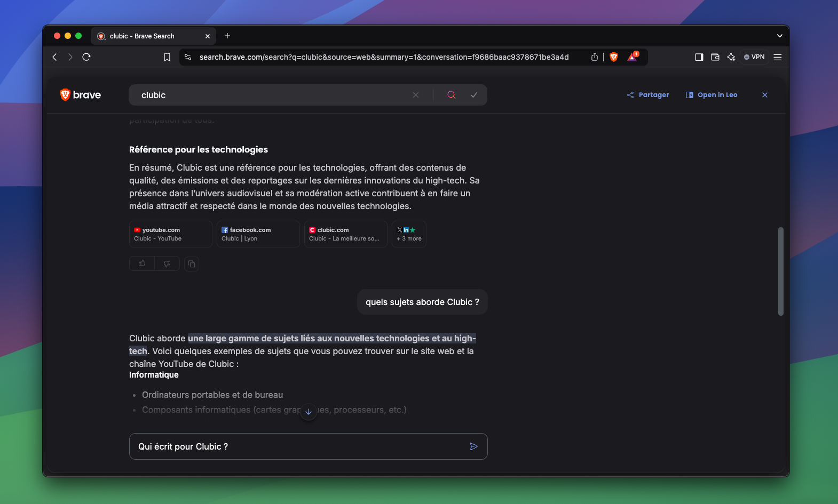Click the thumbs up feedback icon
This screenshot has height=504, width=838.
142,263
